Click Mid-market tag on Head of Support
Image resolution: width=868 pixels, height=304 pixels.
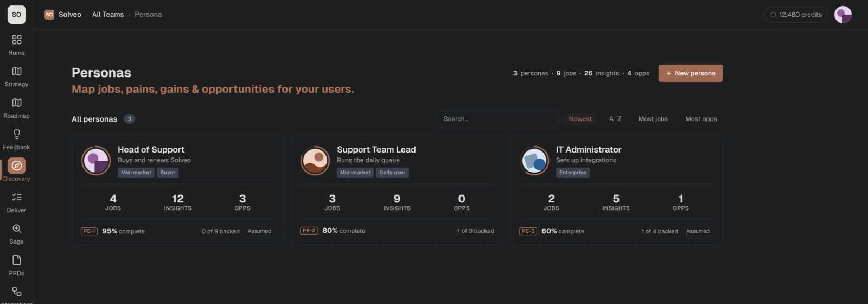[x=136, y=173]
